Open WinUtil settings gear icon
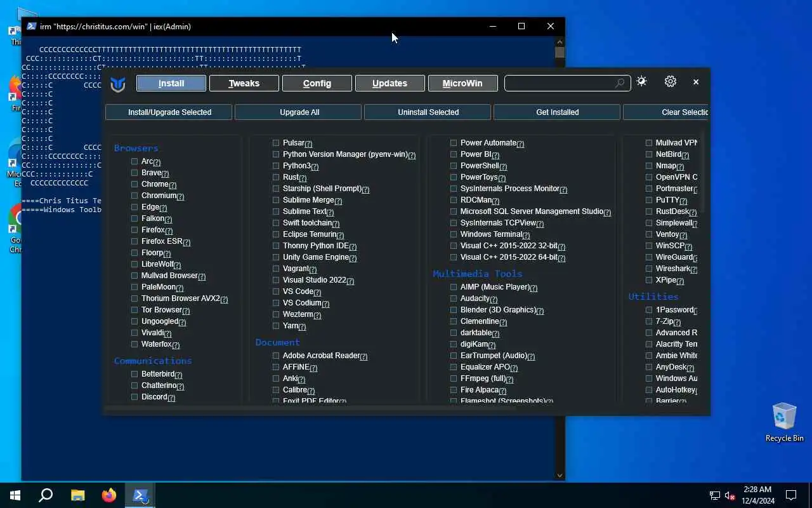Image resolution: width=812 pixels, height=508 pixels. (671, 81)
